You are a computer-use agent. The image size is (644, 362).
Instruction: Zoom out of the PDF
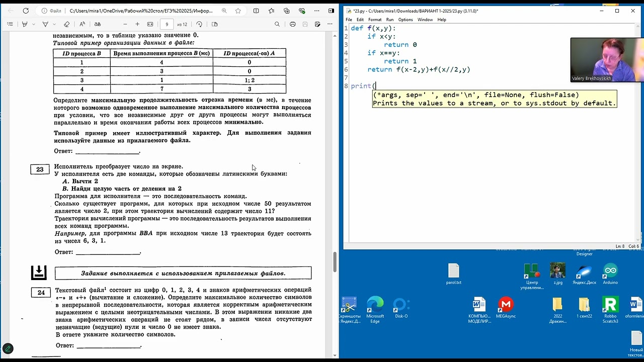(125, 24)
